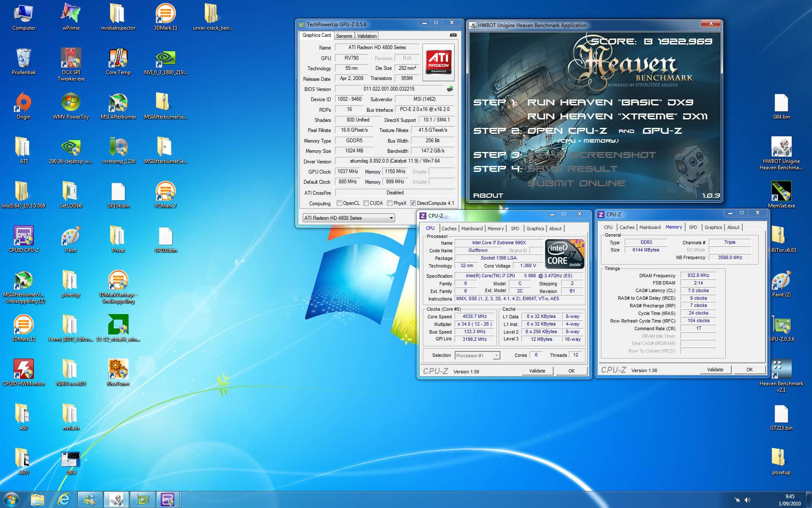Click the BIOS save chip icon in GPU-Z
This screenshot has height=508, width=812.
[450, 89]
